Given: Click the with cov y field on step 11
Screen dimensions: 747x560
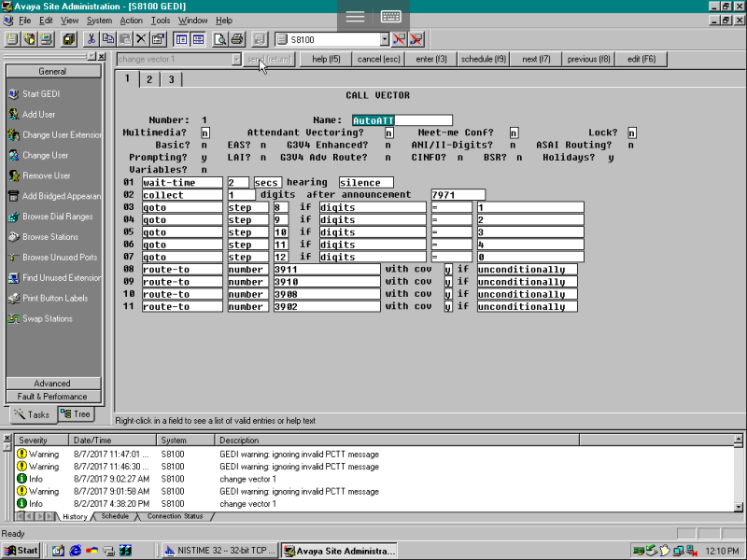Looking at the screenshot, I should tap(448, 307).
